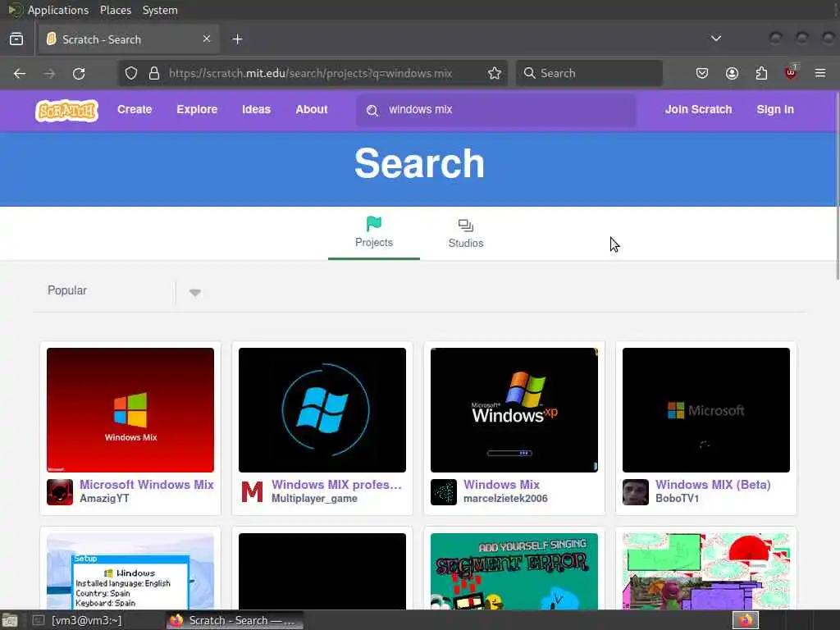This screenshot has height=630, width=840.
Task: Click the Multiplayer_game username
Action: (314, 498)
